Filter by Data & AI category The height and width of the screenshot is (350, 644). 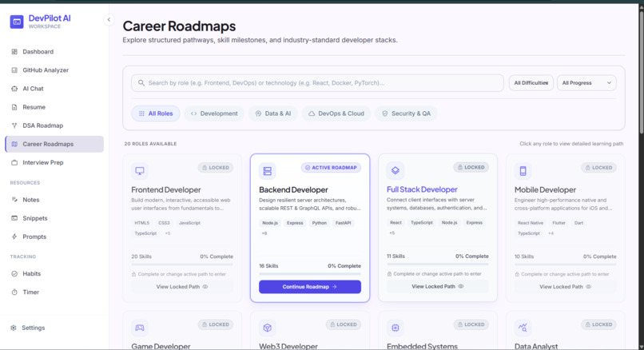point(273,113)
